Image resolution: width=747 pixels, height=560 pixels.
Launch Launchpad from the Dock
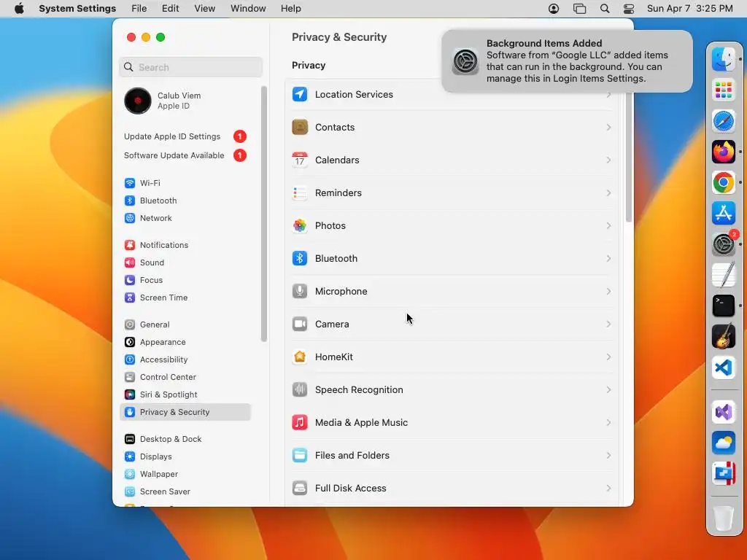723,90
